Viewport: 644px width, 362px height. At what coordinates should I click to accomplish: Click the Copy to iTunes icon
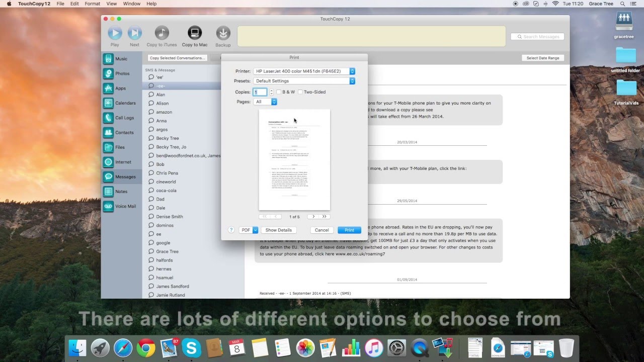[162, 33]
